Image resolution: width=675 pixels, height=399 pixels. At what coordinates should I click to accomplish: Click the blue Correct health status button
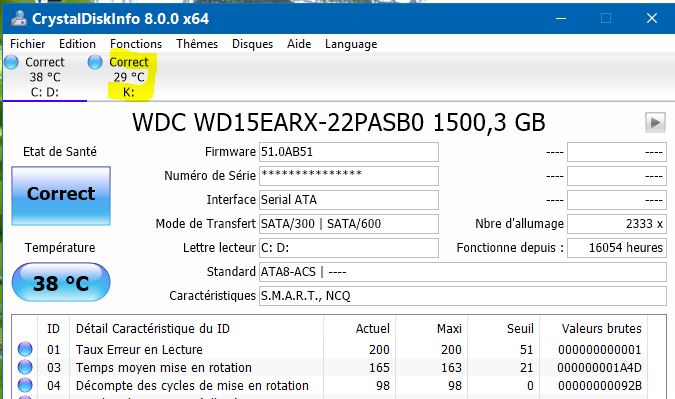[x=61, y=196]
